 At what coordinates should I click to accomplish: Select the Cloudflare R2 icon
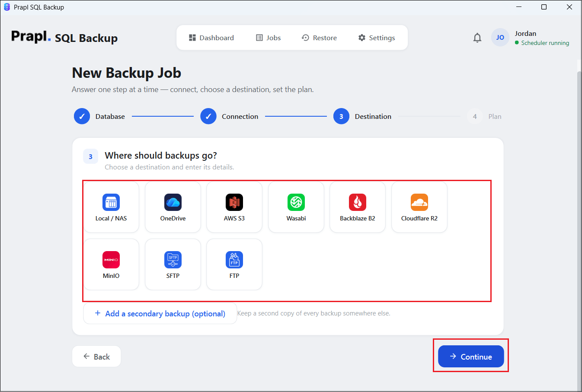coord(419,202)
